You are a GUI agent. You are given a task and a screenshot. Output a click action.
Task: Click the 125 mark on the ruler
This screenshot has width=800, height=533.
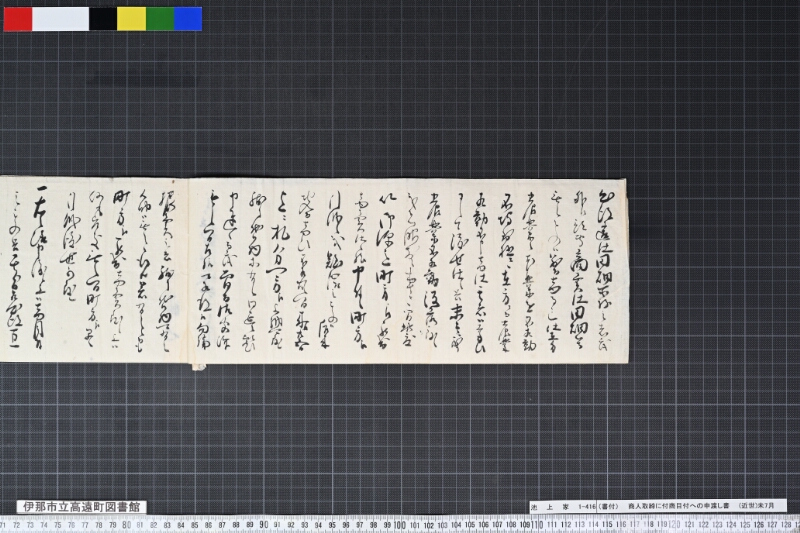(744, 525)
